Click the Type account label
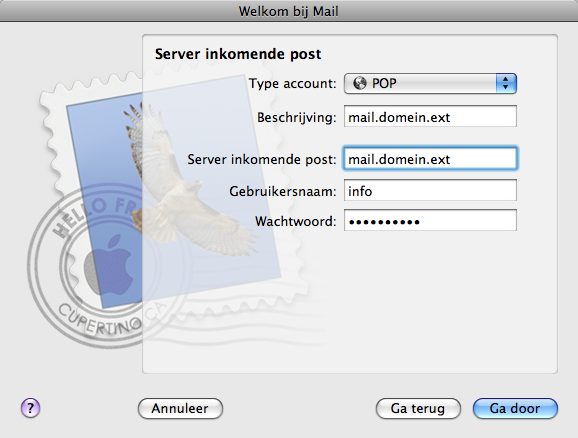This screenshot has height=438, width=578. [293, 84]
